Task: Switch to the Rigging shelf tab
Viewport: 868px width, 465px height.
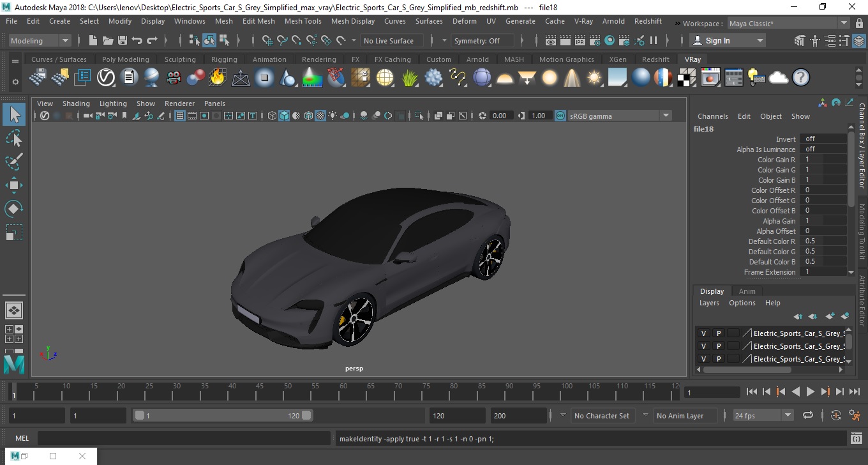Action: (224, 59)
